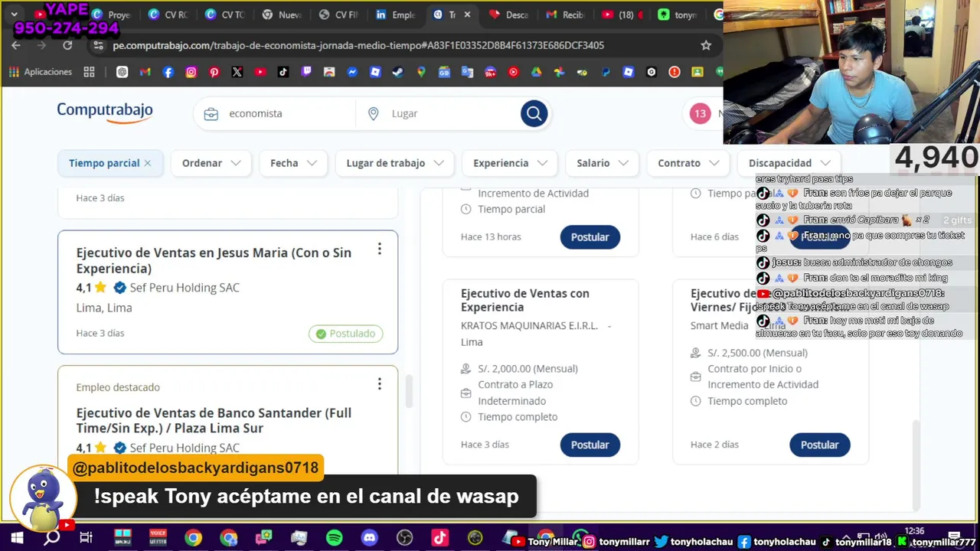Expand the Salario filter dropdown
The image size is (980, 551).
click(x=603, y=163)
